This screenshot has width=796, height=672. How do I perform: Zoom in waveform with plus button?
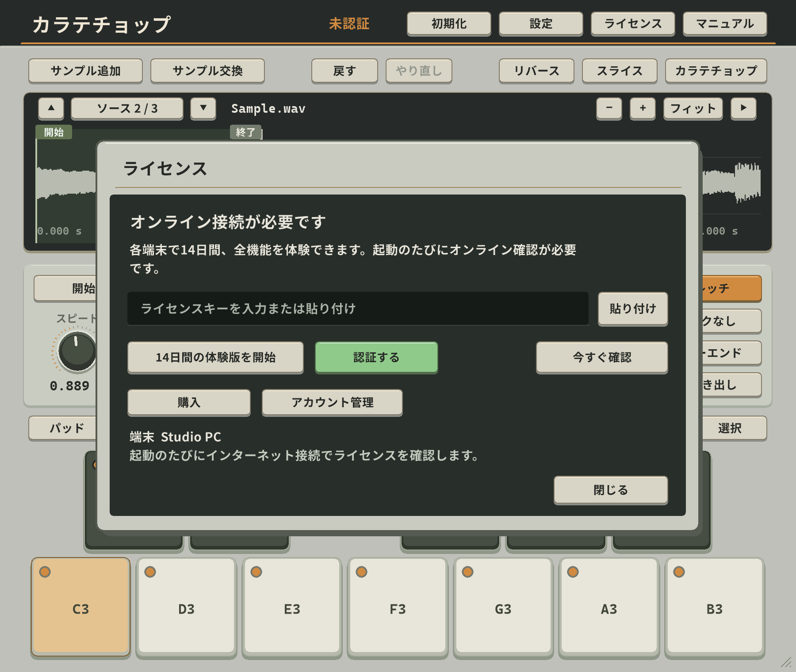tap(643, 108)
